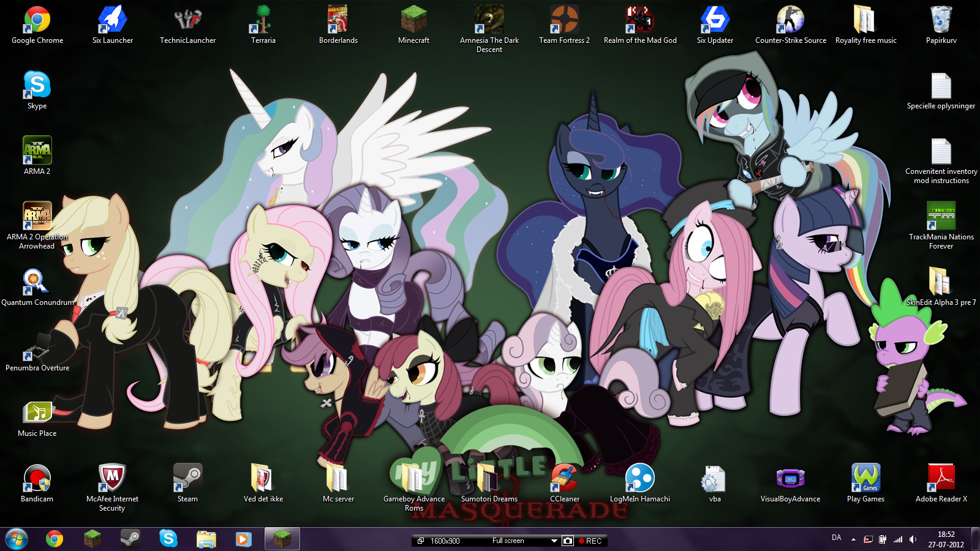The height and width of the screenshot is (551, 980).
Task: Select the Counter-Strike Source desktop icon
Action: pos(790,21)
